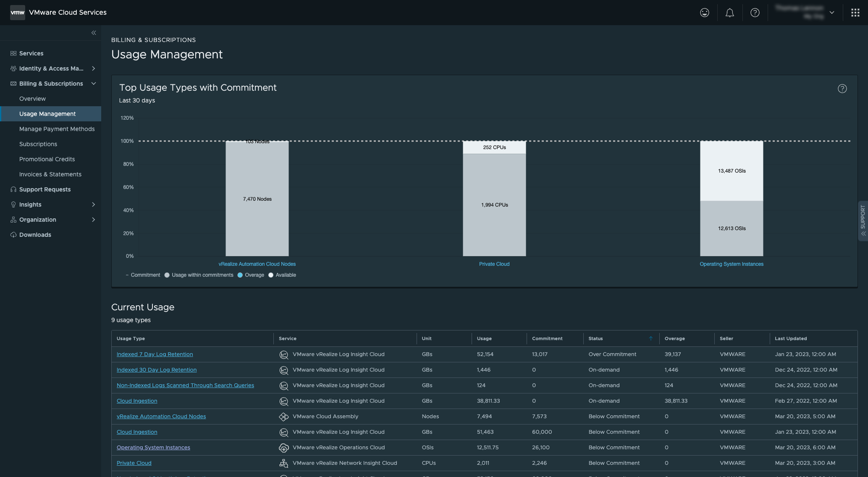Click the 13,487 OSIs bar segment
Screen dimensions: 868x477
[x=732, y=171]
